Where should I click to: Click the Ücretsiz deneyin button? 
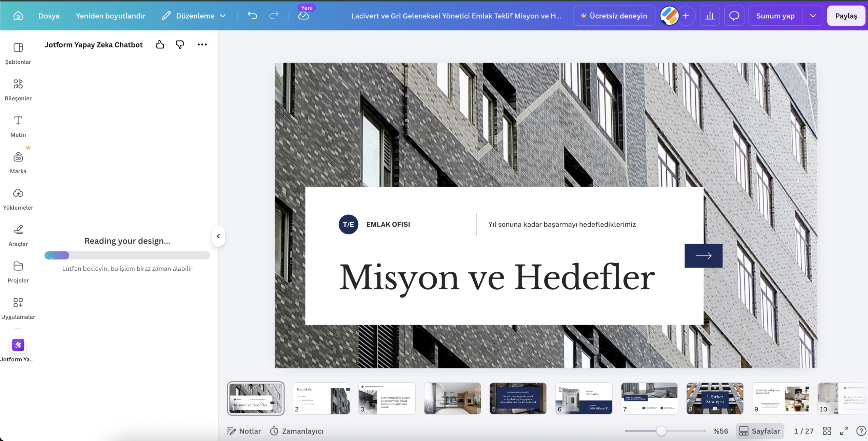614,16
